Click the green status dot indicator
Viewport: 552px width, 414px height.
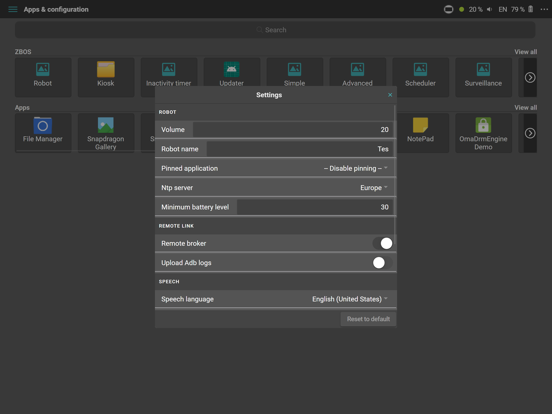pos(462,10)
